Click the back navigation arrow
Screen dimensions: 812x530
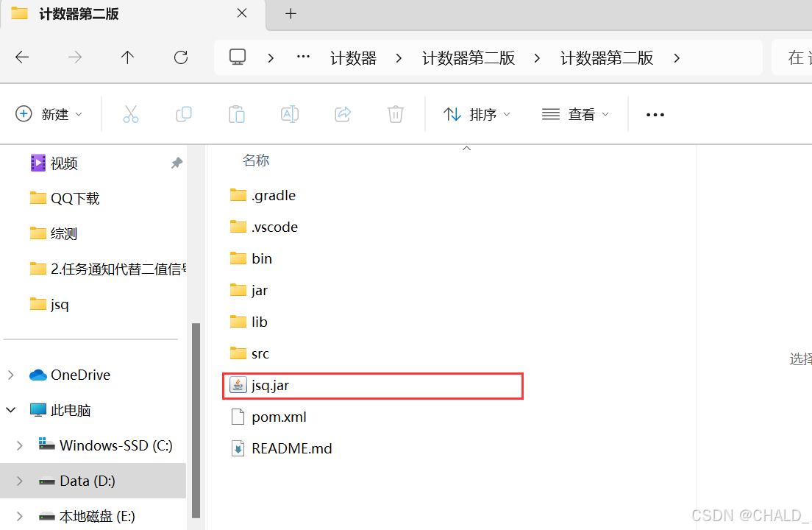(x=22, y=57)
